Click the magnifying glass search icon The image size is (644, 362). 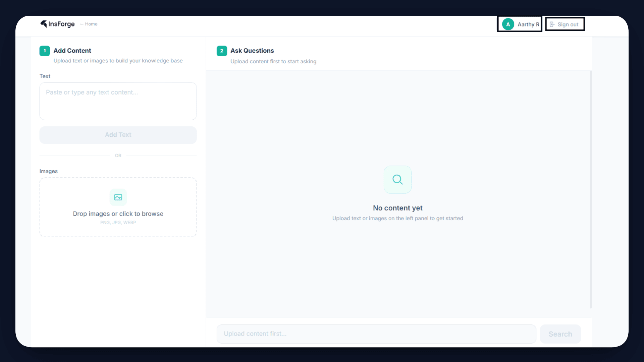coord(397,180)
